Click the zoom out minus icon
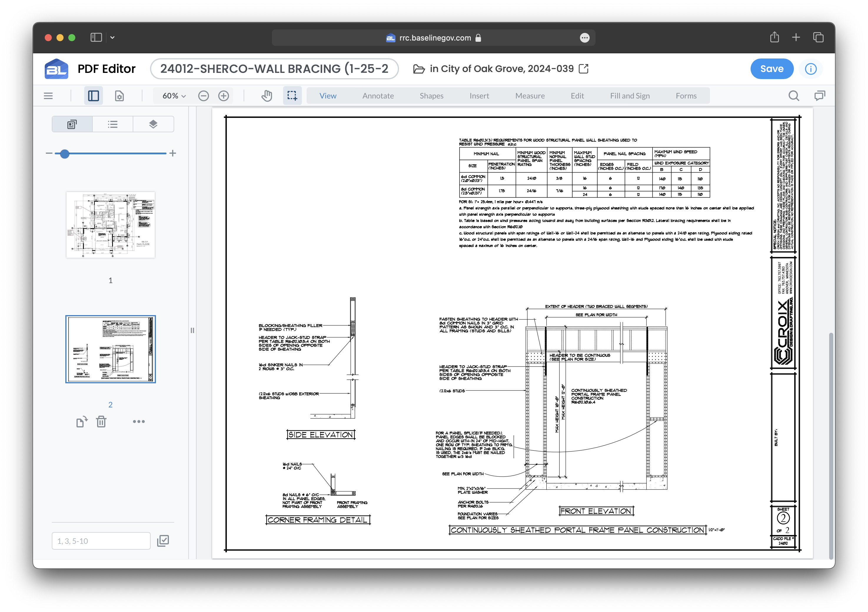 point(203,96)
